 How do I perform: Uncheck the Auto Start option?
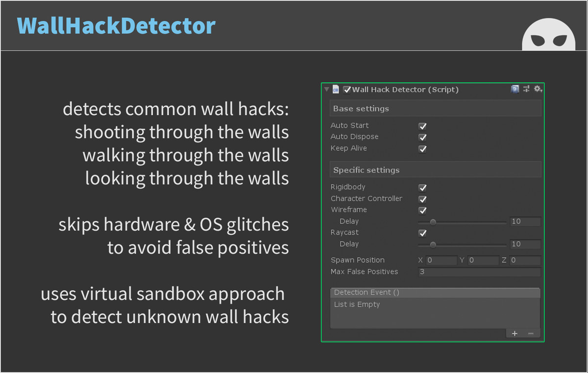coord(422,126)
